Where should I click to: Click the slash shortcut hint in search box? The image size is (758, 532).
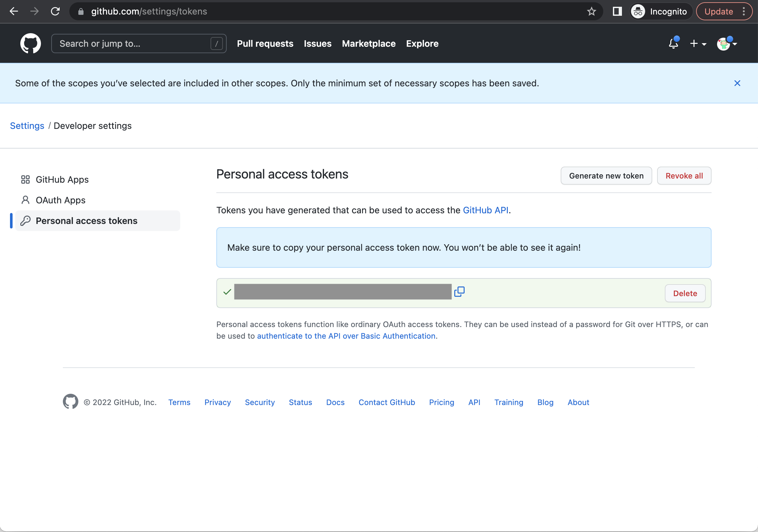(x=217, y=44)
